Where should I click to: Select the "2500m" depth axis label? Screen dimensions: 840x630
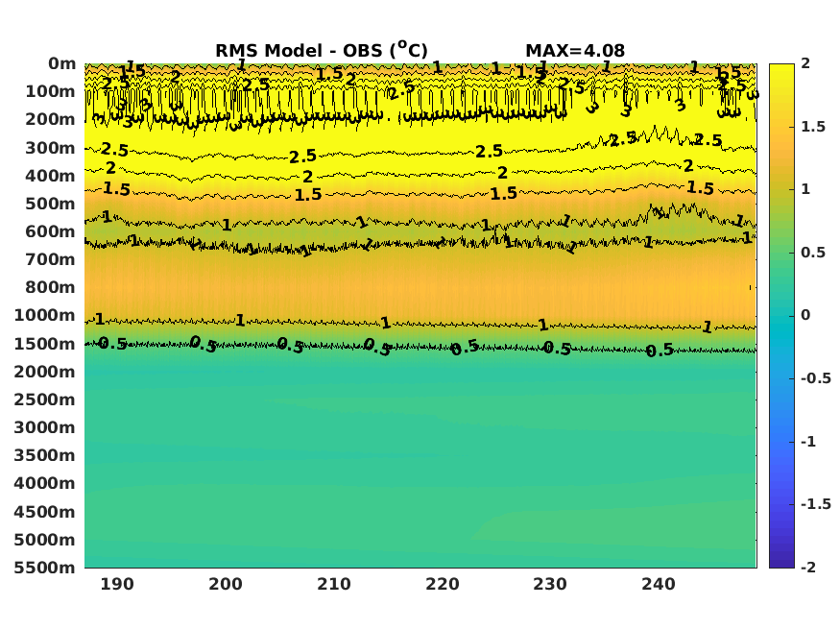45,400
